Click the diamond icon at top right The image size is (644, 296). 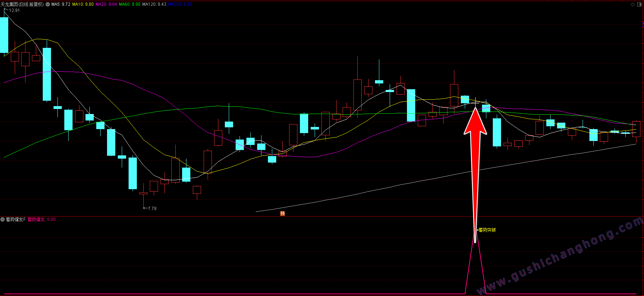[x=633, y=4]
